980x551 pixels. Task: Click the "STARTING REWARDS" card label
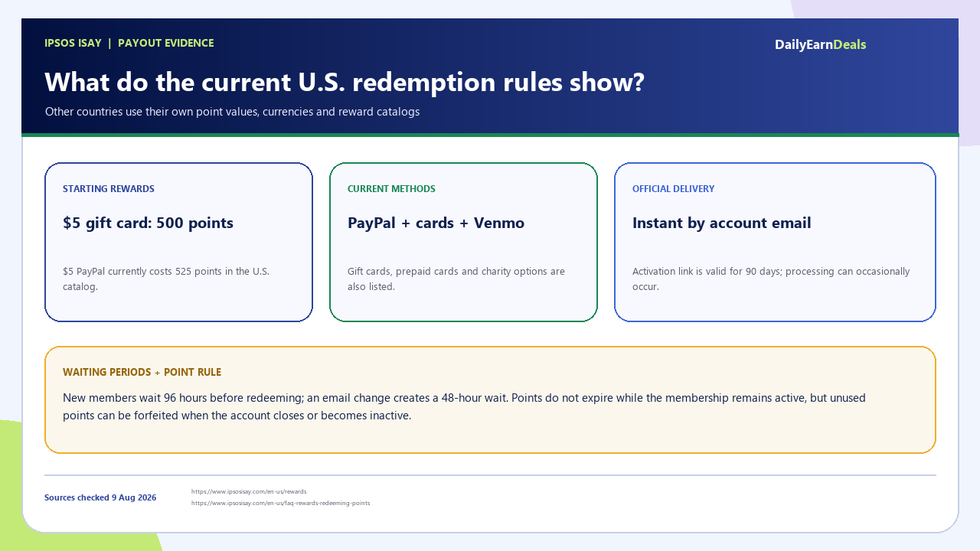click(x=109, y=189)
